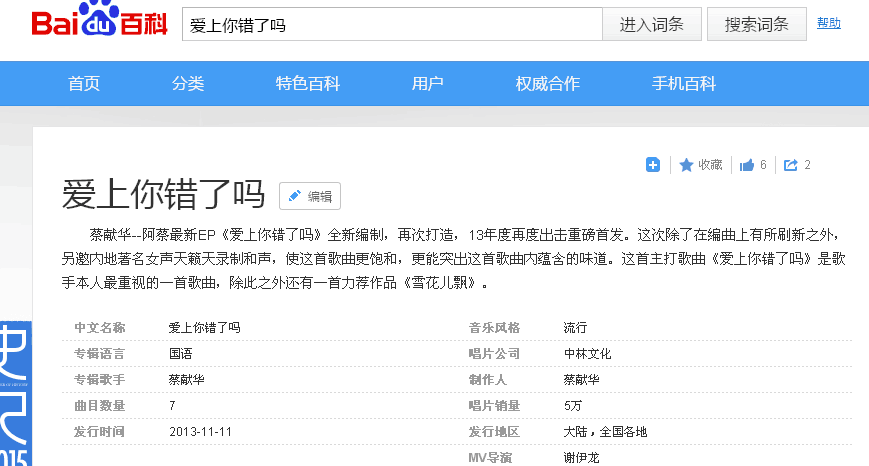869x466 pixels.
Task: Go to the 首页 navigation tab
Action: (84, 84)
